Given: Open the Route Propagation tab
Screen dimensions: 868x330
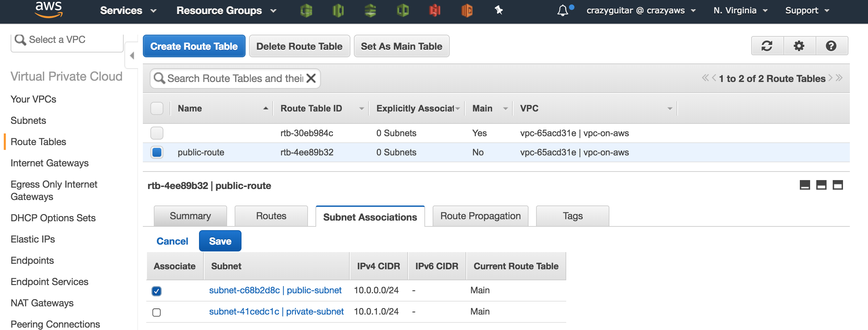Looking at the screenshot, I should click(x=480, y=216).
